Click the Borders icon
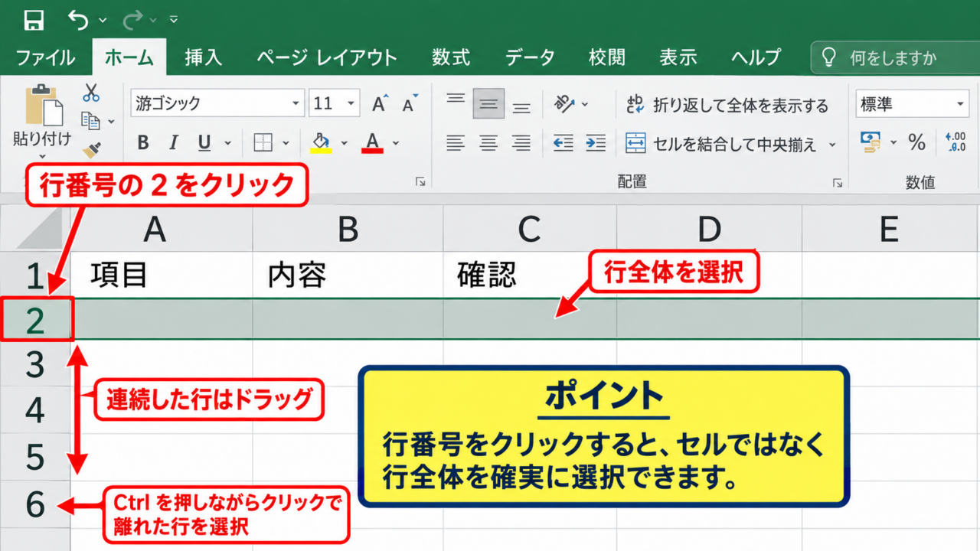 [x=263, y=142]
